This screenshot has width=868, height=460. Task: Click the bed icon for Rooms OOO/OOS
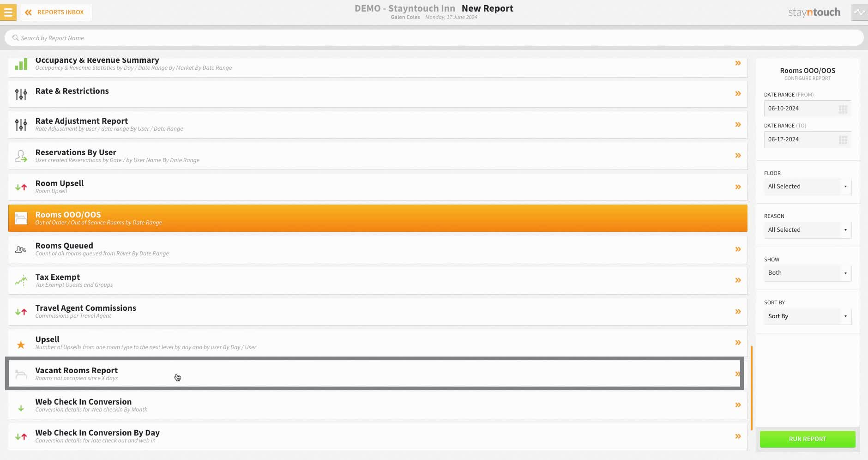[21, 218]
